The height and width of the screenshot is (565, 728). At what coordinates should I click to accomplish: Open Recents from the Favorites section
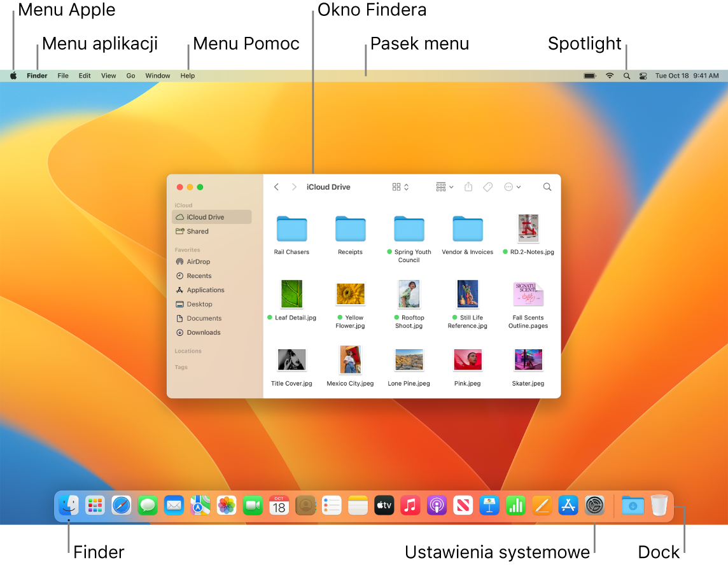coord(198,276)
